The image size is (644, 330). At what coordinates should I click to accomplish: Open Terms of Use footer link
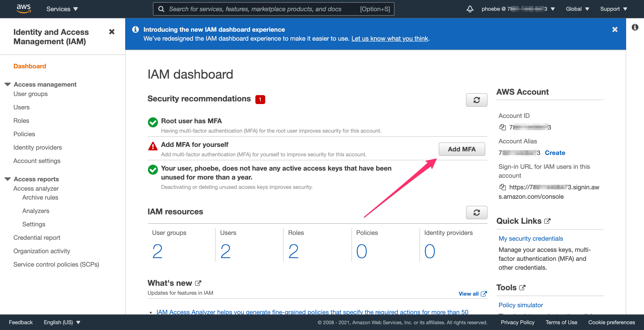[561, 322]
